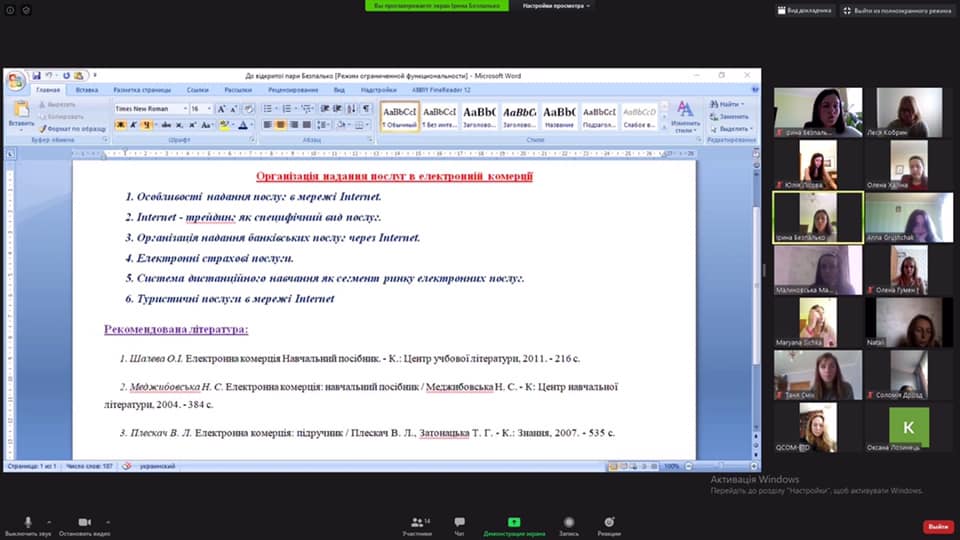The height and width of the screenshot is (540, 960).
Task: Increase paragraph indent
Action: (337, 108)
